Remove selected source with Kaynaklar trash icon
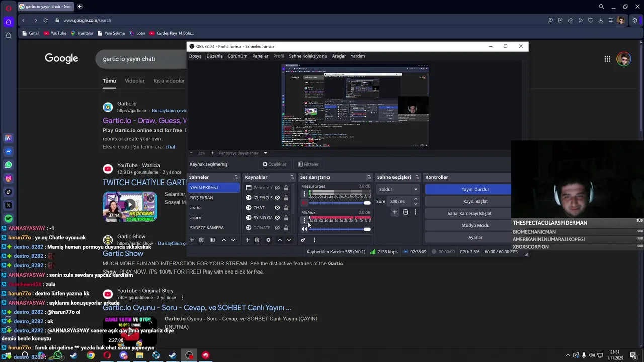644x362 pixels. (x=257, y=240)
